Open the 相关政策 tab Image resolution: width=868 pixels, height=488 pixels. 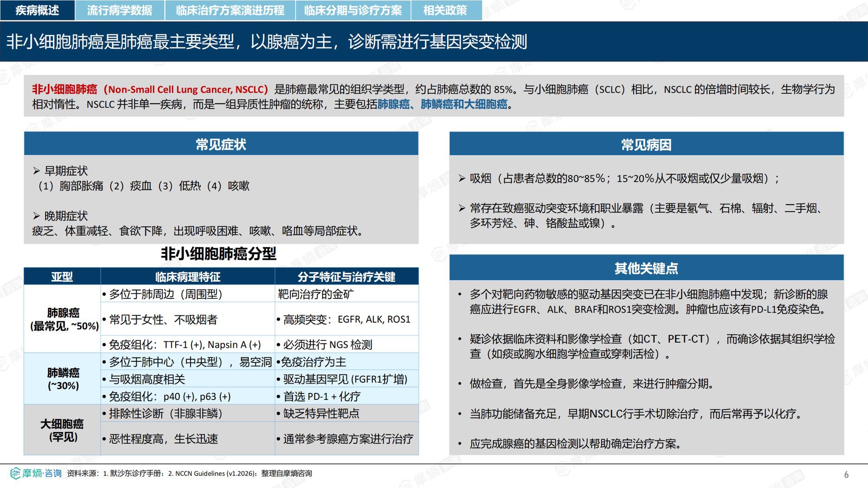pyautogui.click(x=446, y=10)
